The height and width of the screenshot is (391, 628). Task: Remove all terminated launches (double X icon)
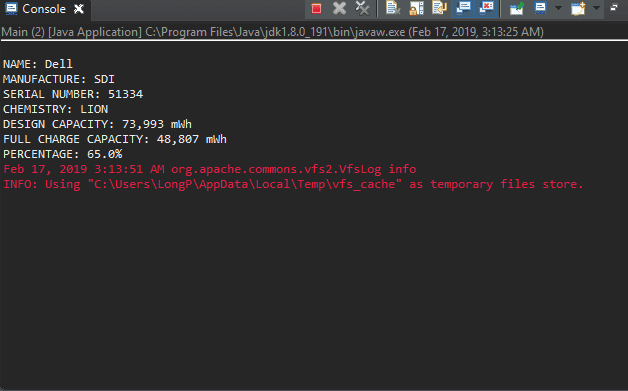tap(362, 8)
